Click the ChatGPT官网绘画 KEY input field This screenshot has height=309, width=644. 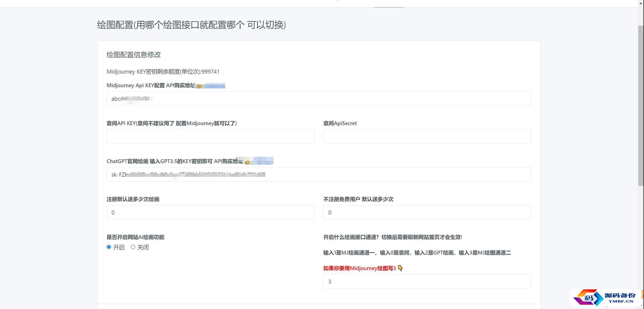coord(319,174)
